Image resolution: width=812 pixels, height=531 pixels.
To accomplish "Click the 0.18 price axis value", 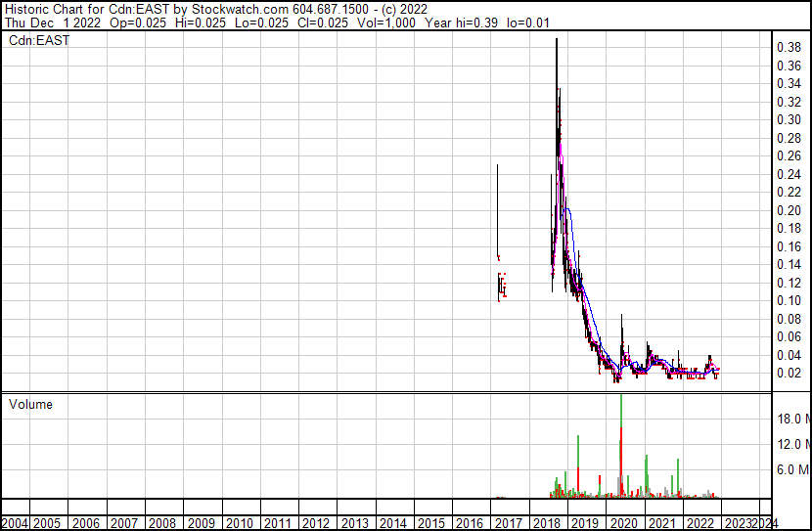I will pos(789,228).
